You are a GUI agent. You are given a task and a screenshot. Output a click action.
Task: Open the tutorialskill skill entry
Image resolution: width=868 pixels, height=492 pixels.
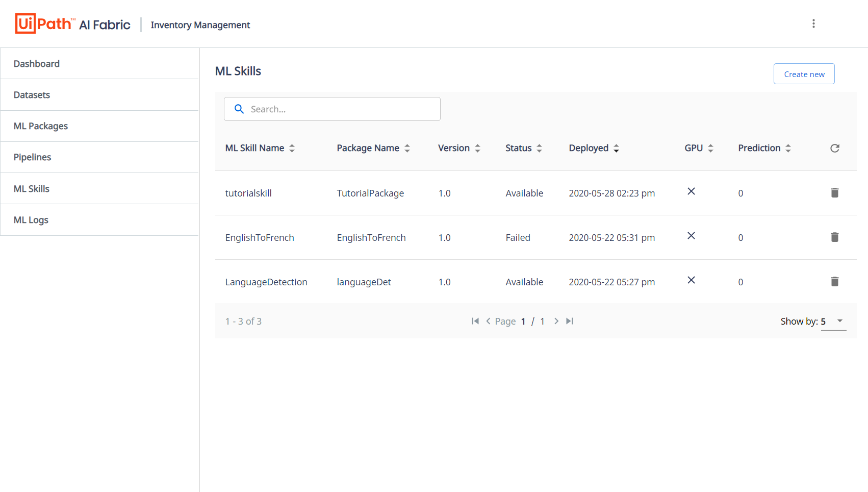click(248, 193)
